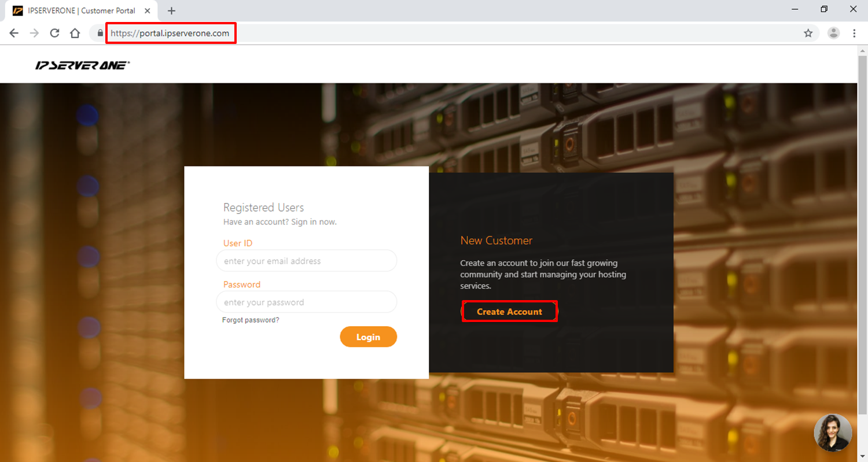The image size is (868, 462).
Task: Open the Chrome profile avatar icon
Action: [x=834, y=34]
